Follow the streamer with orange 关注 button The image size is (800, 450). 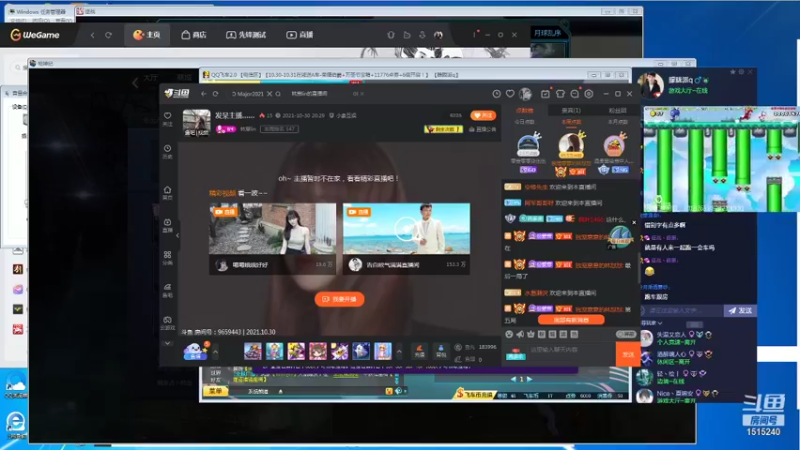(x=483, y=116)
